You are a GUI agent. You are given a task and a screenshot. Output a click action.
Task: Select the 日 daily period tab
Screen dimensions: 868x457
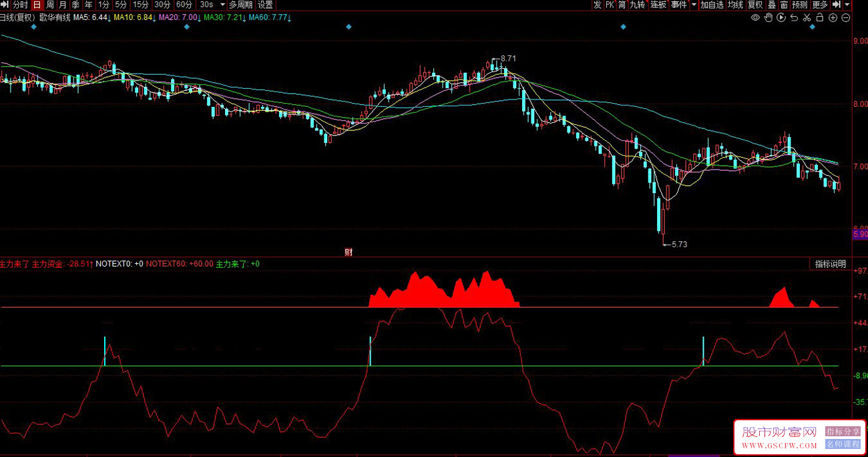pyautogui.click(x=37, y=5)
